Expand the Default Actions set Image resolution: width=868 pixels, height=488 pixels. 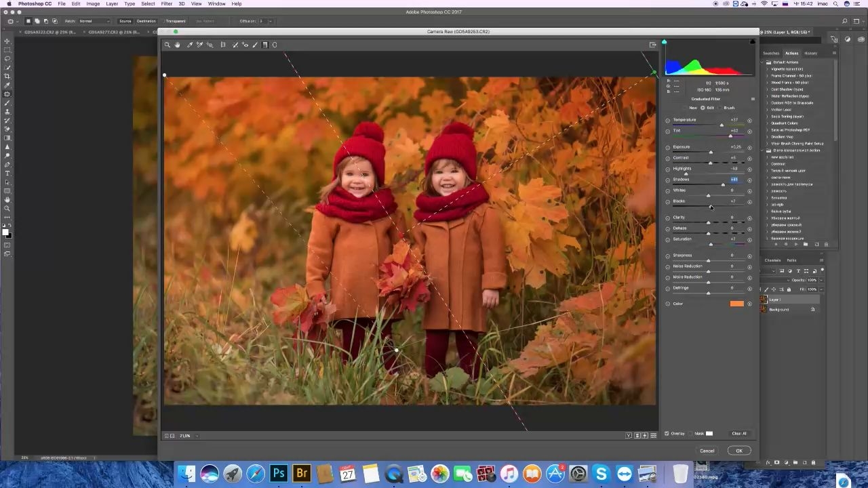point(764,62)
